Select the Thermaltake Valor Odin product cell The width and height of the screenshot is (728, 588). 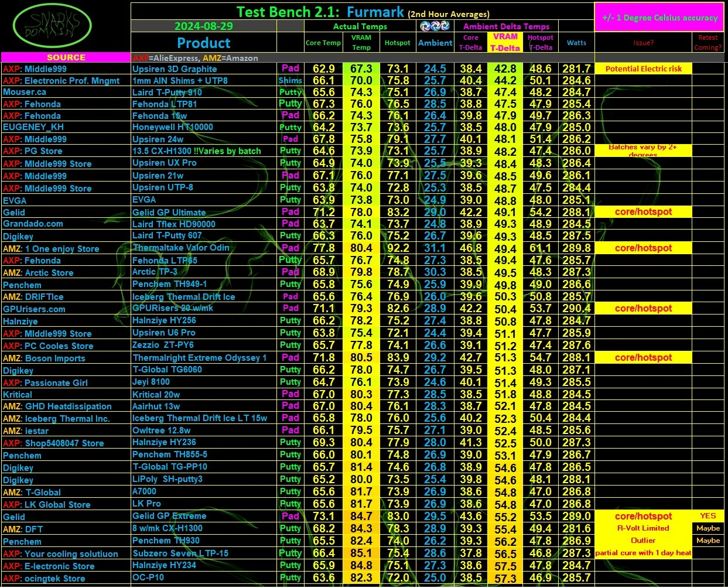(204, 248)
